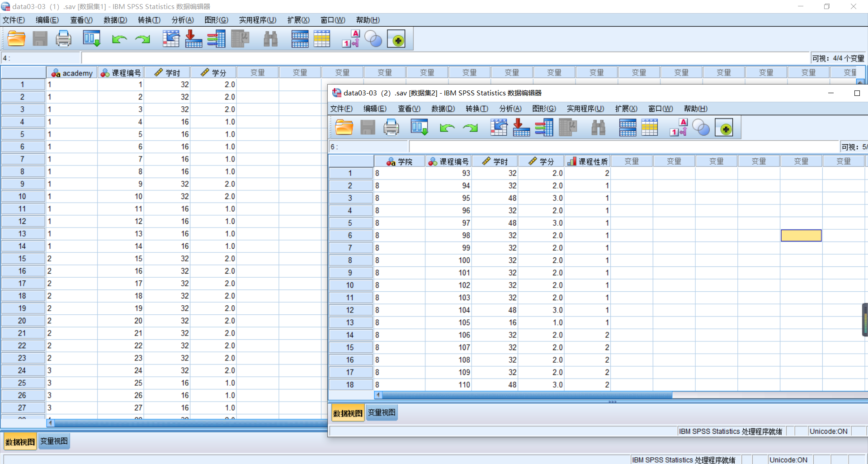The width and height of the screenshot is (868, 464).
Task: Green plus toolbar icon in data03-03 (2) window
Action: tap(724, 128)
